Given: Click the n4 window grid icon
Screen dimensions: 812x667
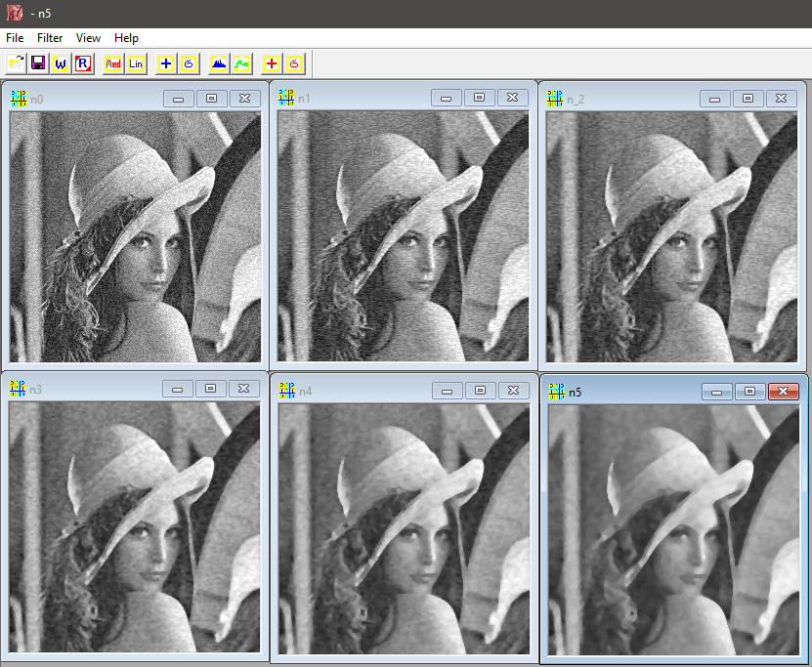Looking at the screenshot, I should click(x=287, y=391).
